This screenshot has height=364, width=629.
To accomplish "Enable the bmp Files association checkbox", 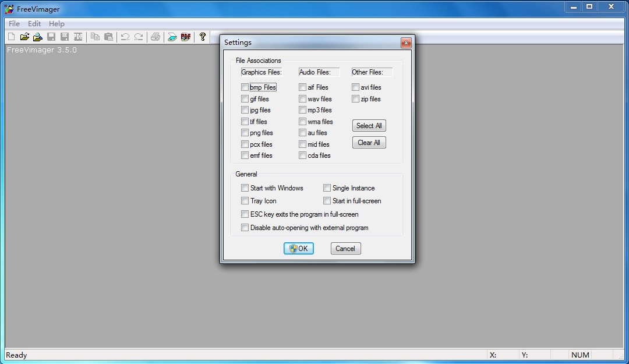I will click(245, 87).
